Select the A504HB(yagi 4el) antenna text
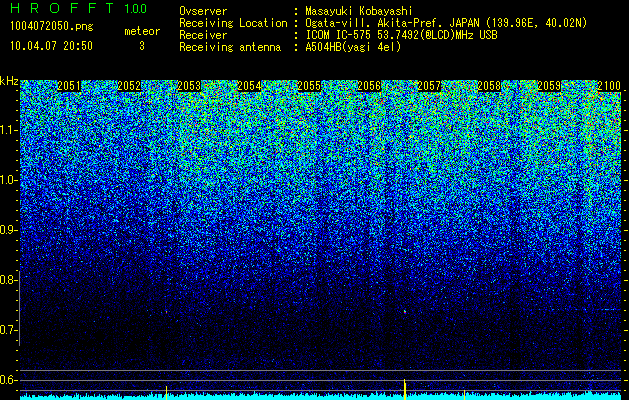 (353, 47)
